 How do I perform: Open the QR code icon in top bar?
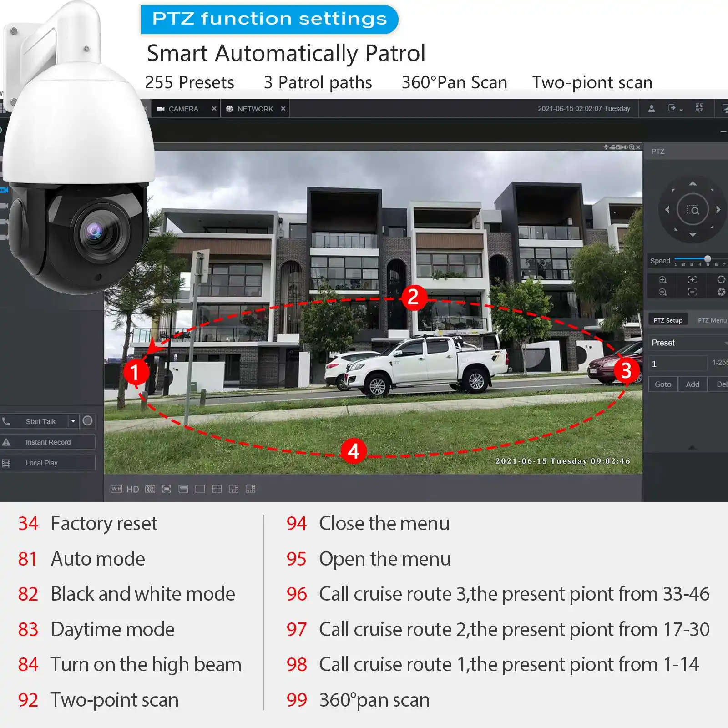coord(699,108)
